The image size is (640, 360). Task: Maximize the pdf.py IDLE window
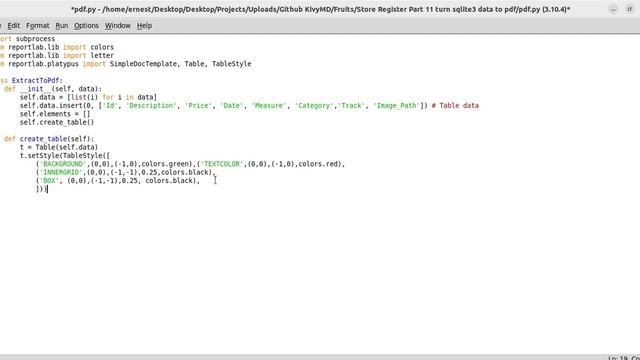pos(629,9)
